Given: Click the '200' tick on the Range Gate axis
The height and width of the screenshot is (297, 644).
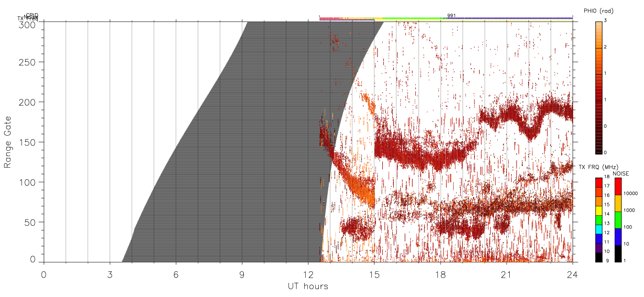Looking at the screenshot, I should (28, 102).
